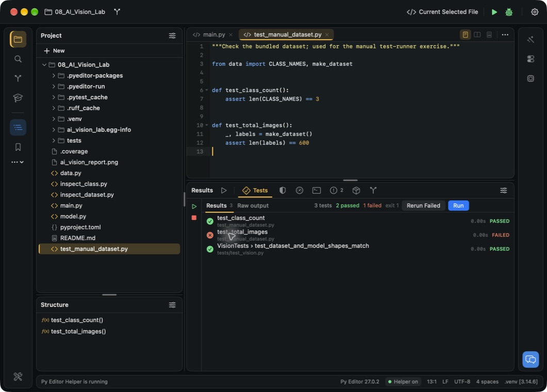The image size is (547, 392).
Task: Click the Rerun Failed button
Action: pyautogui.click(x=423, y=206)
